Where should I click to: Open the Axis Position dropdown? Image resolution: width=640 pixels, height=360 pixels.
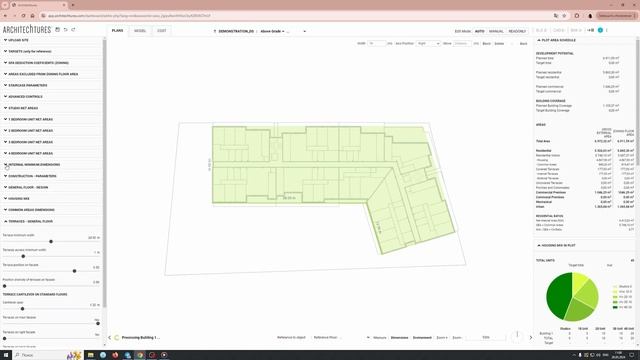(x=428, y=43)
